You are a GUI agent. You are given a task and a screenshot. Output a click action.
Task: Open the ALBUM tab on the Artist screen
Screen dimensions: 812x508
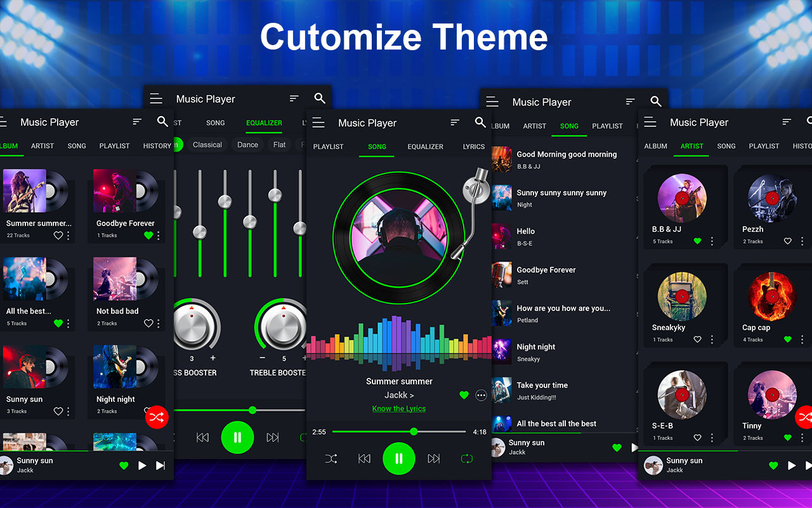[656, 146]
